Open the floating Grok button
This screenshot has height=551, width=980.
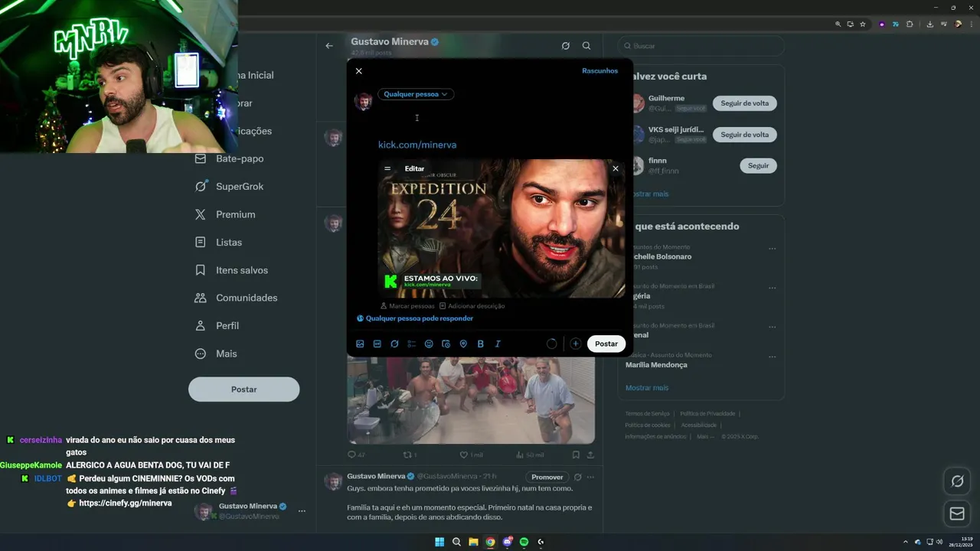coord(957,481)
